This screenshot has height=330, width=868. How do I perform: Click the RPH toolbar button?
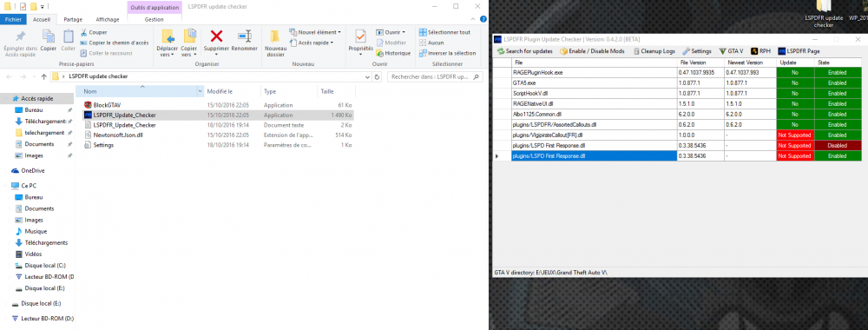tap(760, 51)
